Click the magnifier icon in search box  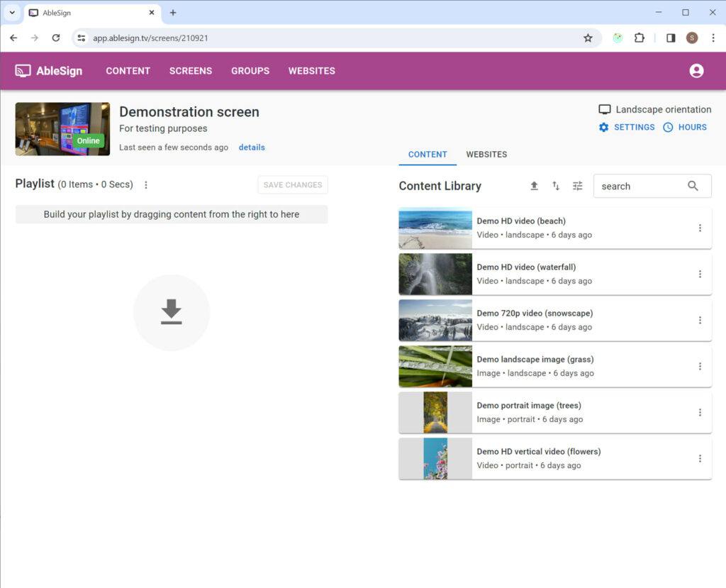(693, 186)
